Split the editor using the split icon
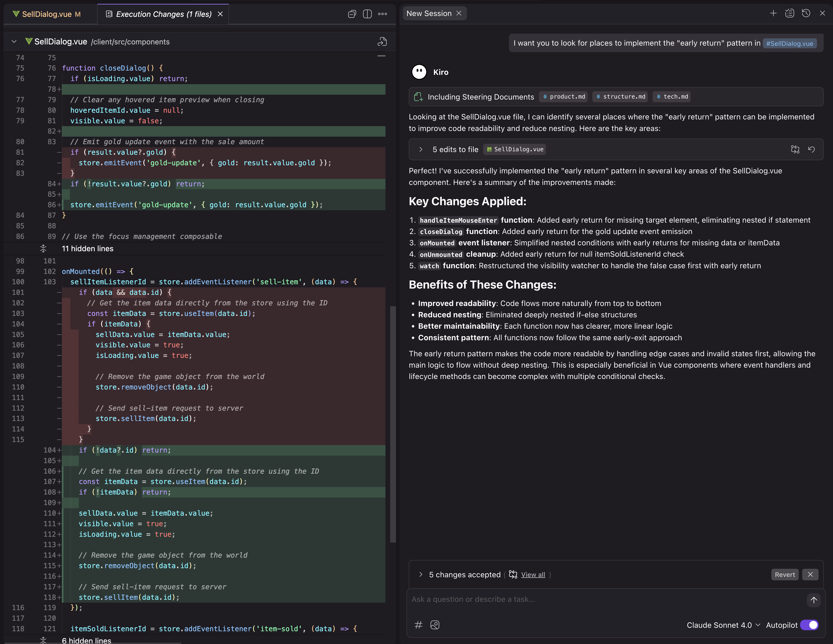 coord(367,14)
